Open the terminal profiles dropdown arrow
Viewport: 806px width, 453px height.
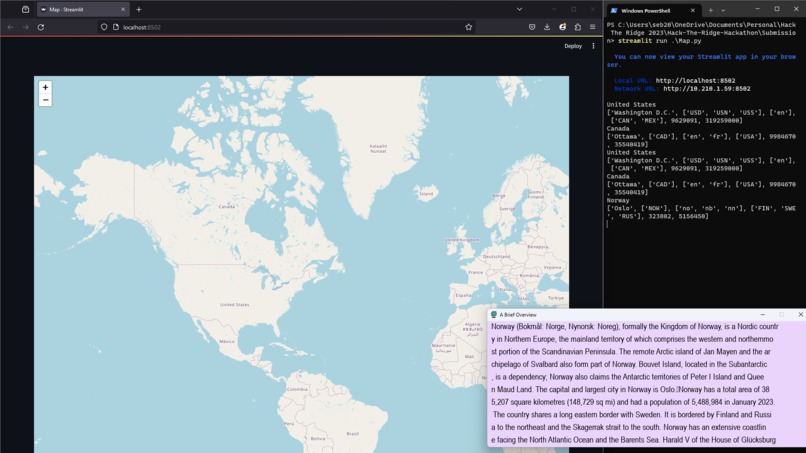coord(723,10)
